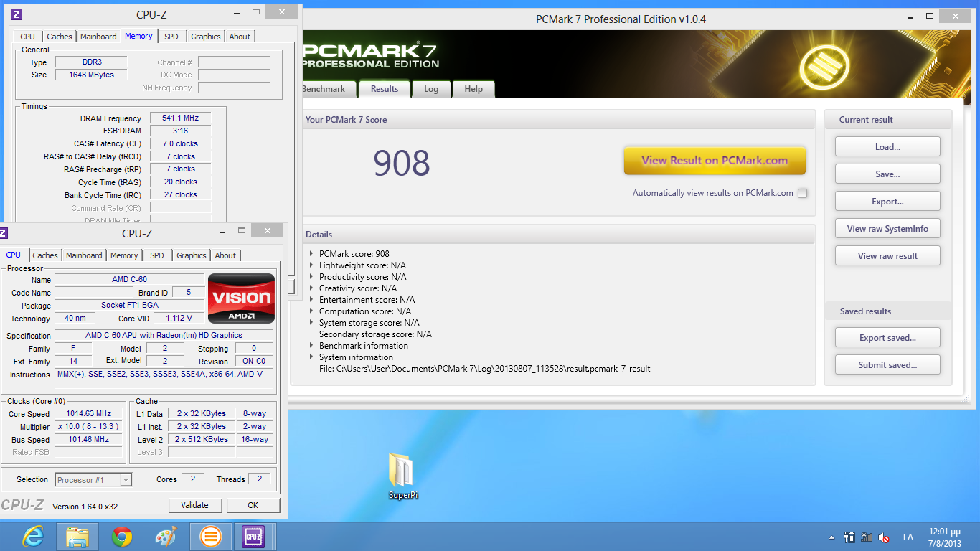Viewport: 980px width, 551px height.
Task: Click the muted volume tray icon
Action: 885,537
